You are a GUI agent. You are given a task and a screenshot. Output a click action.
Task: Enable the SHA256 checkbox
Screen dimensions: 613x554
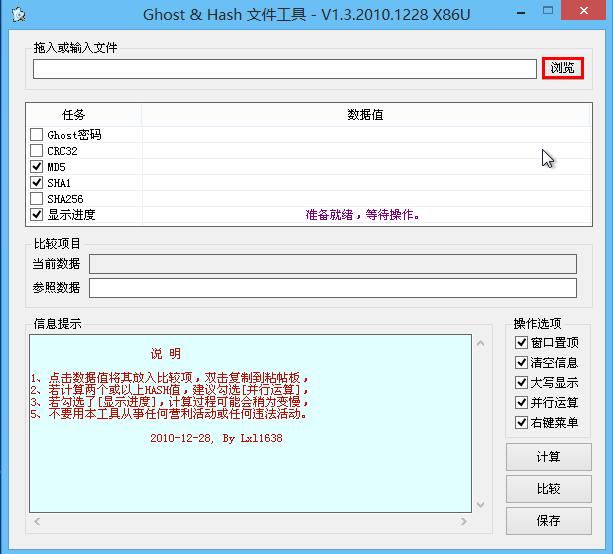[x=37, y=199]
